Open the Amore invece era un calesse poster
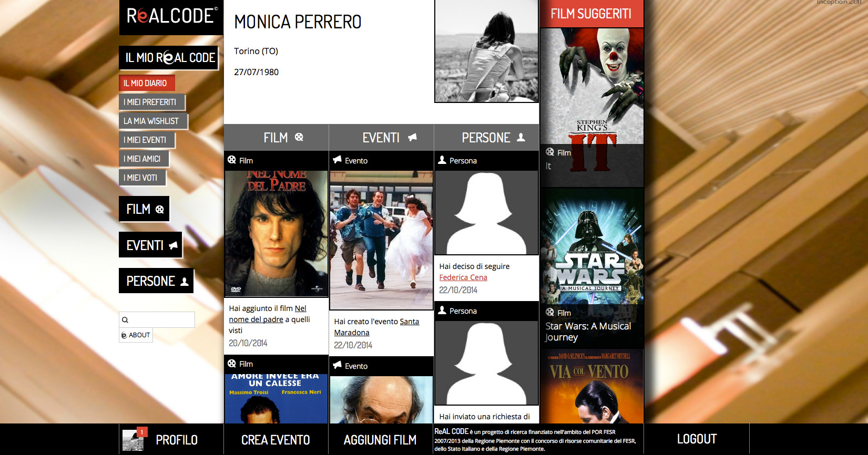 pyautogui.click(x=277, y=399)
